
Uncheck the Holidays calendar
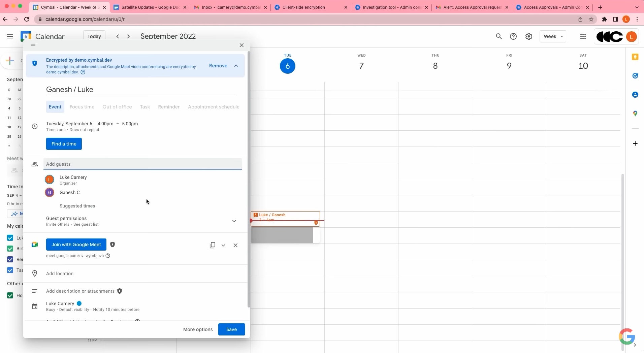coord(10,295)
